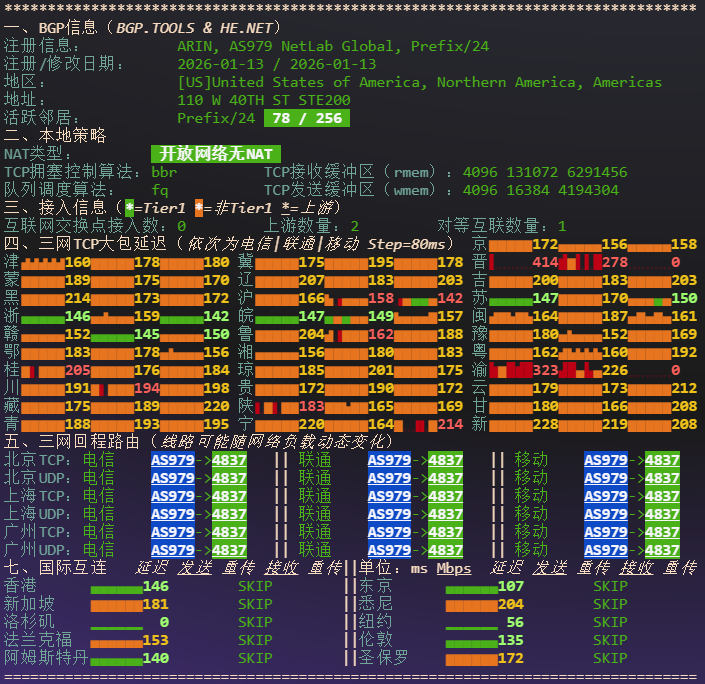705x684 pixels.
Task: Click SKIP text in the 东京 row
Action: (610, 586)
